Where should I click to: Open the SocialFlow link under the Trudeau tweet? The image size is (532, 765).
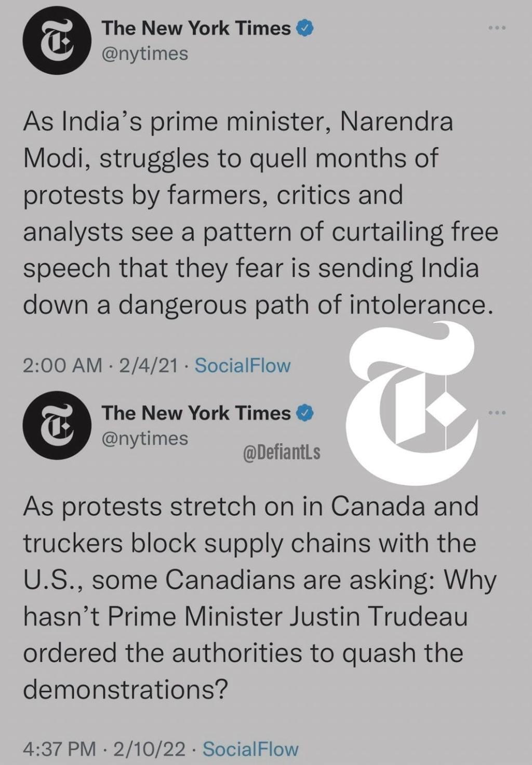[x=250, y=749]
